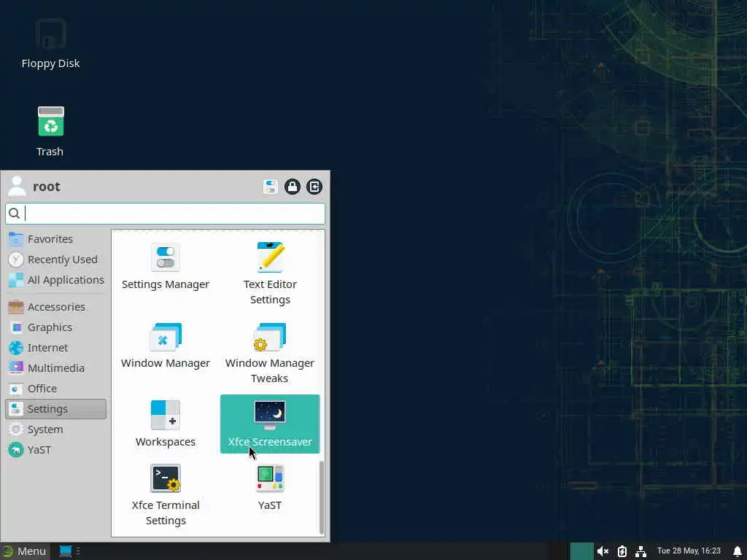Select the Favorites category

coord(55,239)
